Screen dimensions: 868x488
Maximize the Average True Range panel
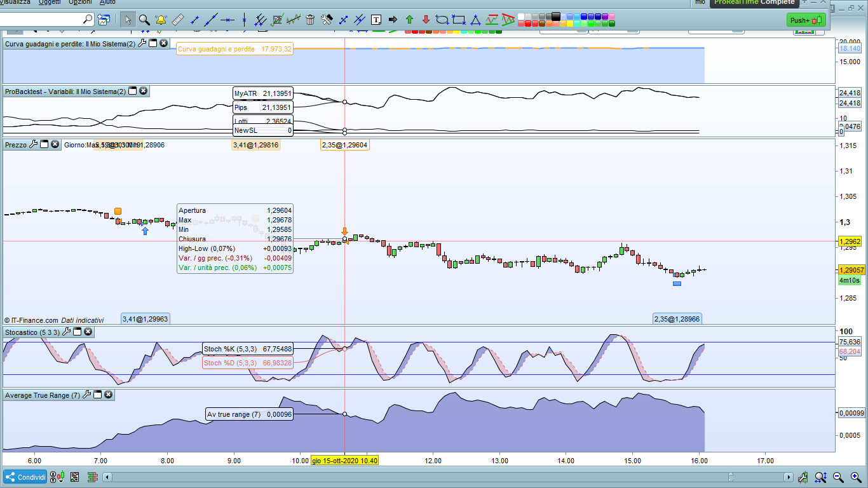98,395
